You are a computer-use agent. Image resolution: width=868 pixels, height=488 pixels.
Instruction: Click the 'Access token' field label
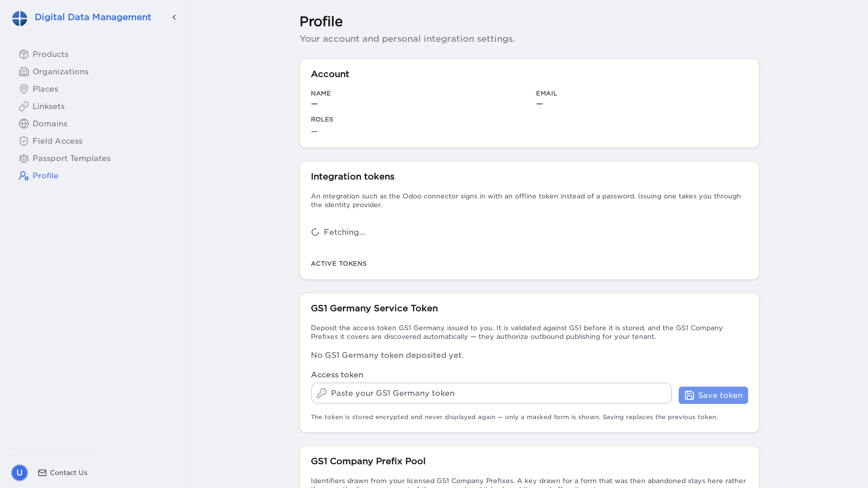pyautogui.click(x=337, y=375)
